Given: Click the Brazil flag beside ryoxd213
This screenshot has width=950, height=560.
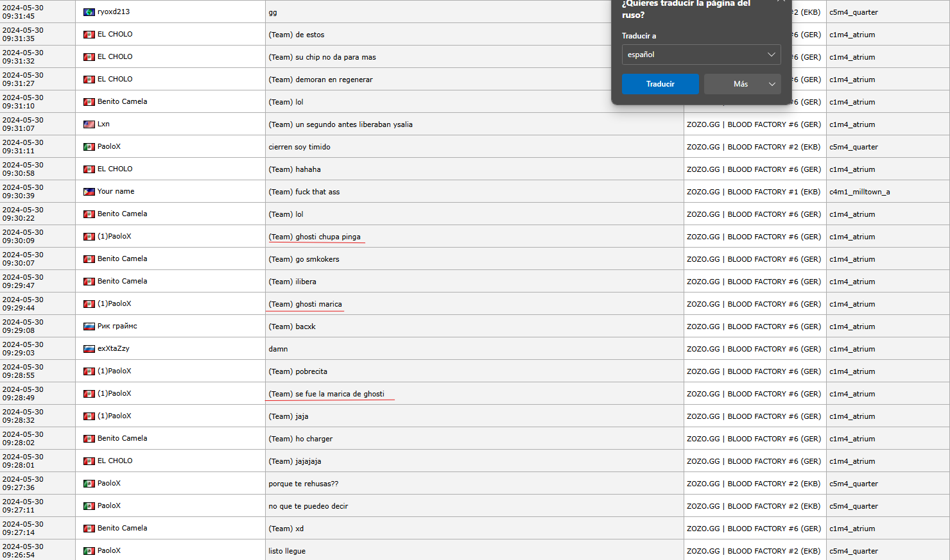Looking at the screenshot, I should (x=89, y=12).
